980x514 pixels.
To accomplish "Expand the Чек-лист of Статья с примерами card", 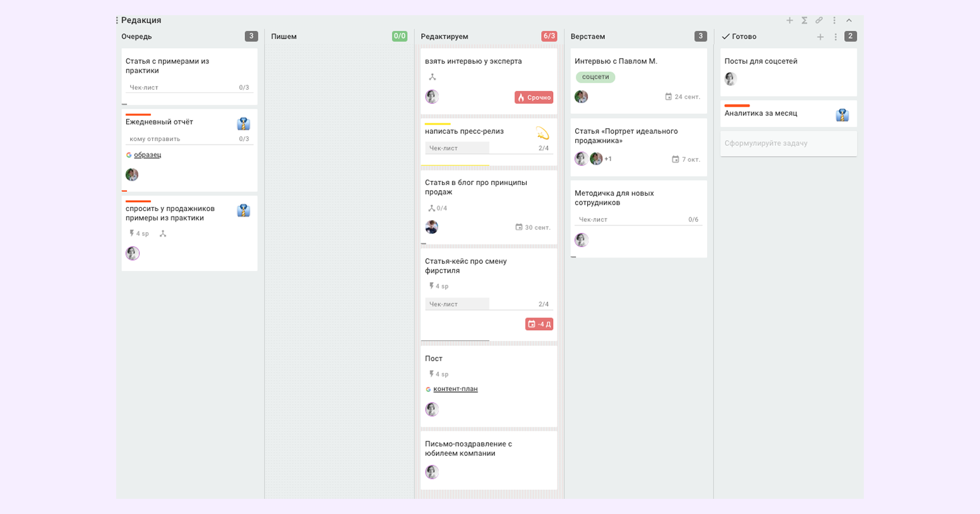I will tap(189, 88).
